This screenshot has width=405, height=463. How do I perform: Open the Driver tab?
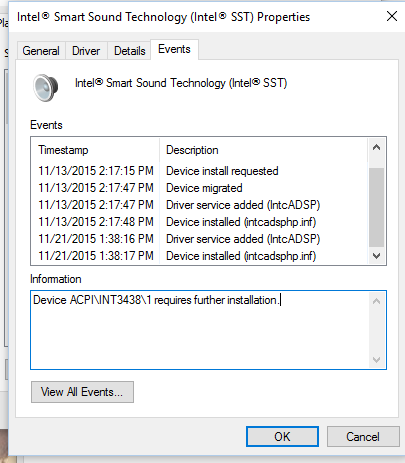[x=86, y=51]
